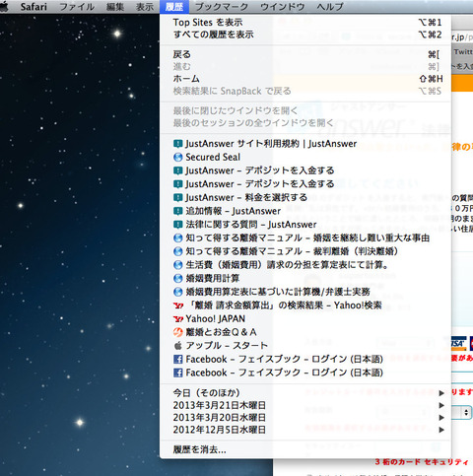Open the ファイル menu

point(77,7)
